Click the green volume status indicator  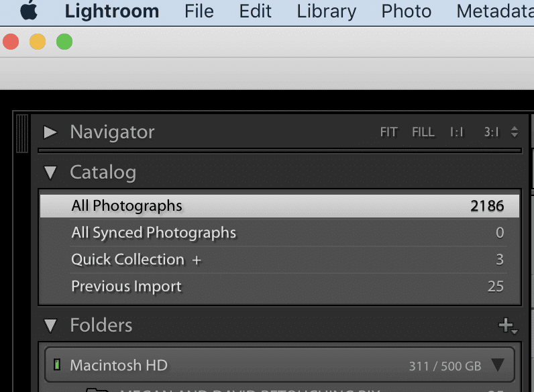(57, 364)
